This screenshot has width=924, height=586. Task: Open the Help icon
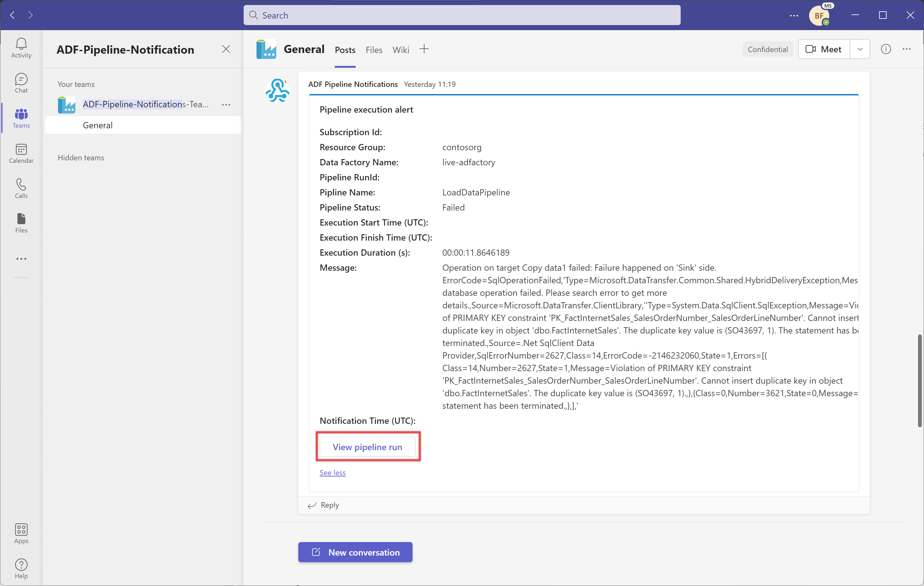click(x=21, y=568)
